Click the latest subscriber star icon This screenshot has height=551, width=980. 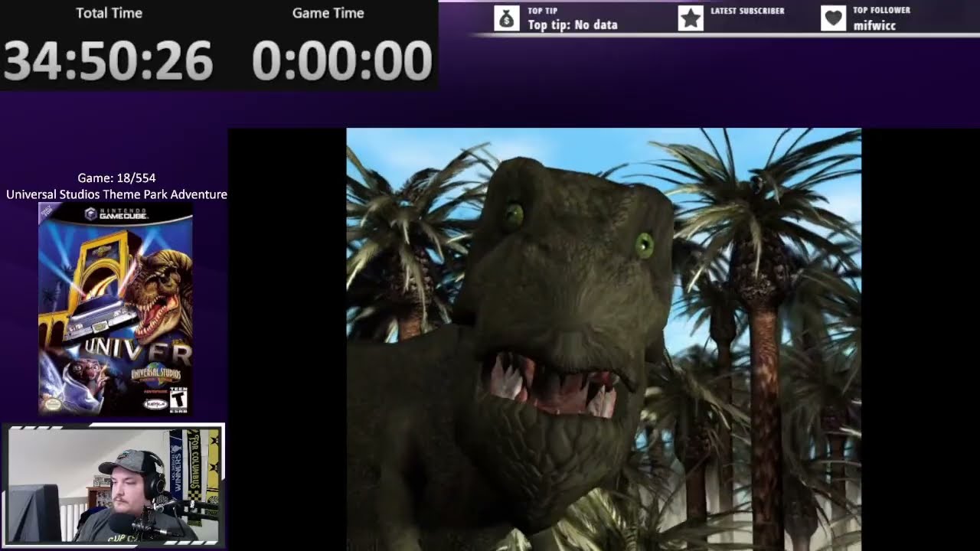[691, 18]
